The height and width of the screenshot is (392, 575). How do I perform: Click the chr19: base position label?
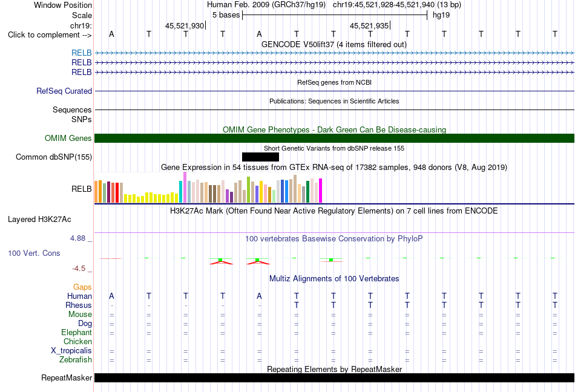80,25
